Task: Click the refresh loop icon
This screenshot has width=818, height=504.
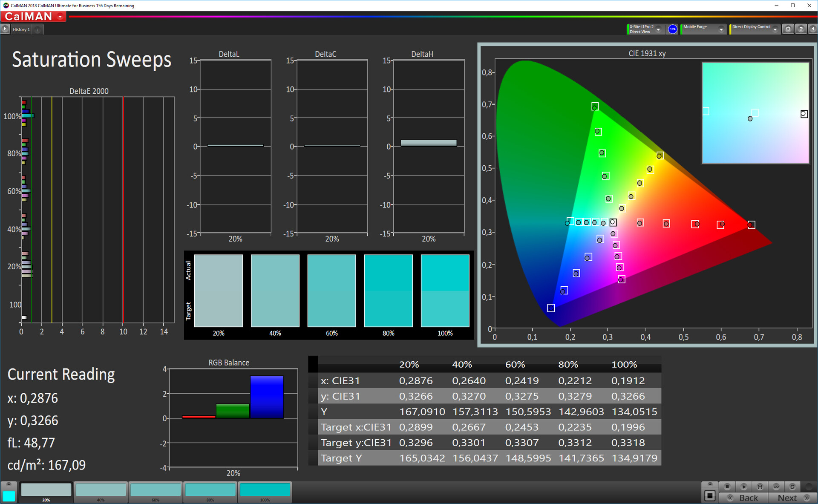Action: coord(792,487)
